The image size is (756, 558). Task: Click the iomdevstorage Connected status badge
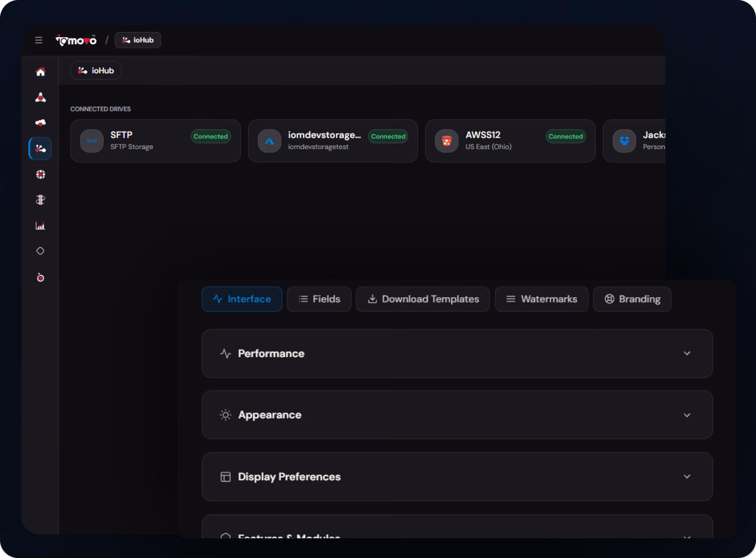[388, 137]
